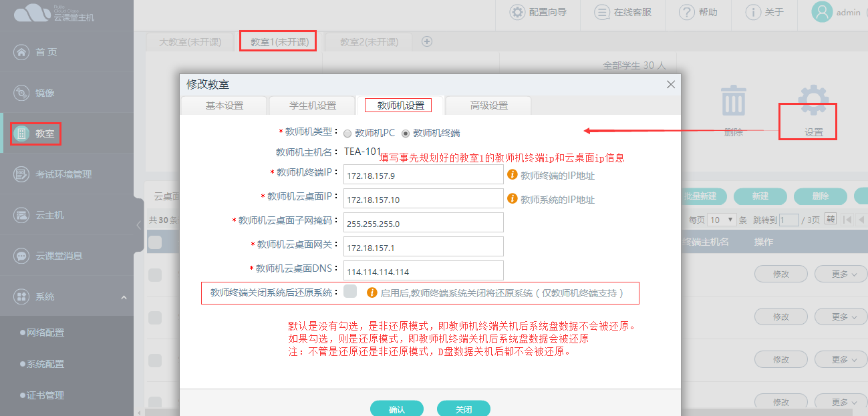Viewport: 868px width, 416px height.
Task: Select the 教师机PC radio button
Action: click(x=348, y=134)
